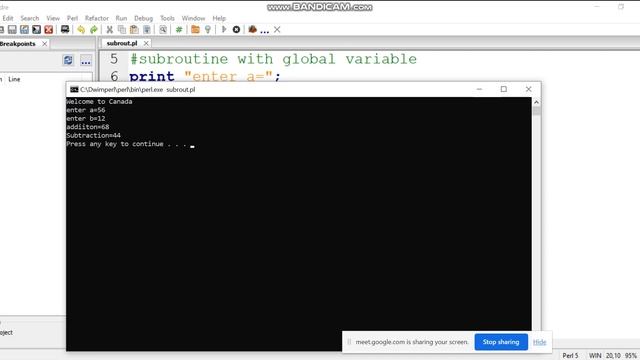Click the 'enter a=56' console line
Image resolution: width=640 pixels, height=360 pixels.
tap(86, 110)
